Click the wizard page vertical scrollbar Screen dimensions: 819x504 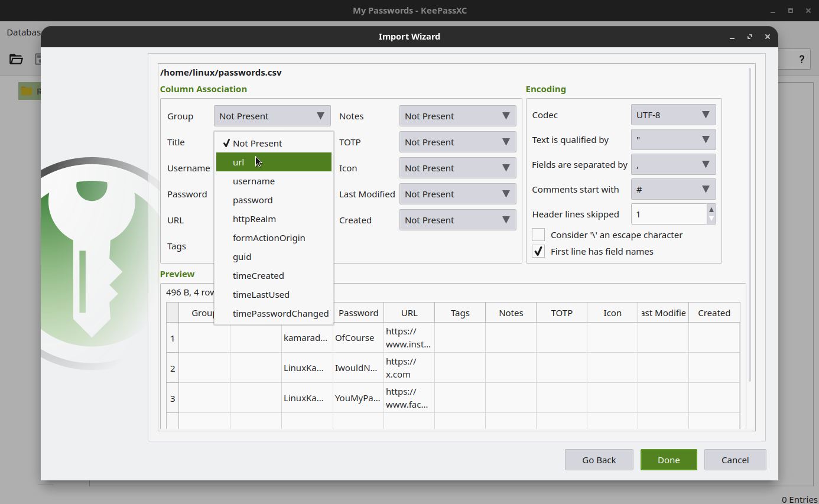[x=750, y=225]
